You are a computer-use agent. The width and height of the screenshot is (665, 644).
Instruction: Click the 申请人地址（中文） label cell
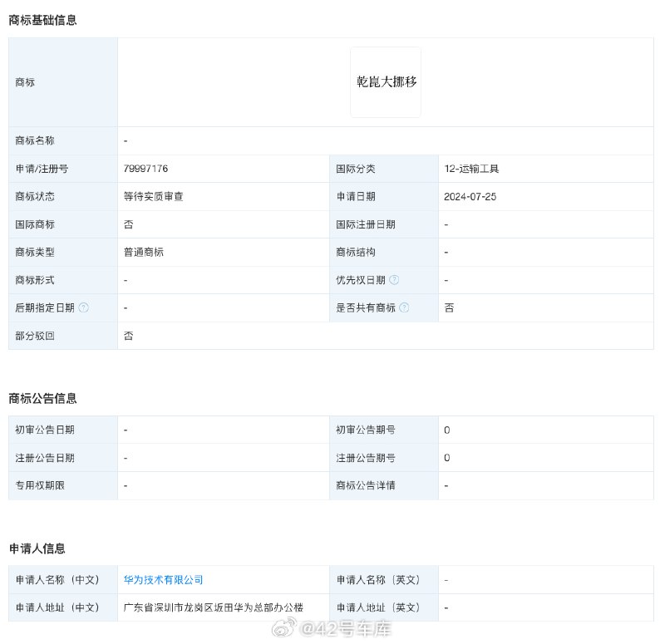tap(63, 607)
